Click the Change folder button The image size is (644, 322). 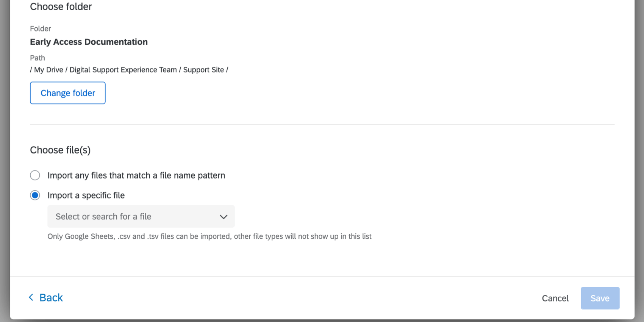coord(68,93)
